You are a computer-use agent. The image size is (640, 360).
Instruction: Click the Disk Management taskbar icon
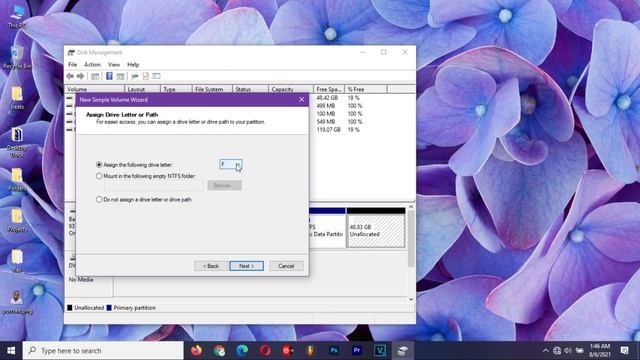point(403,350)
